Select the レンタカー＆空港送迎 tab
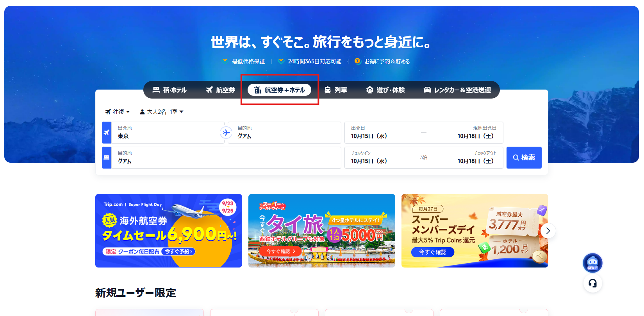Screen dimensions: 644x316 click(x=457, y=90)
